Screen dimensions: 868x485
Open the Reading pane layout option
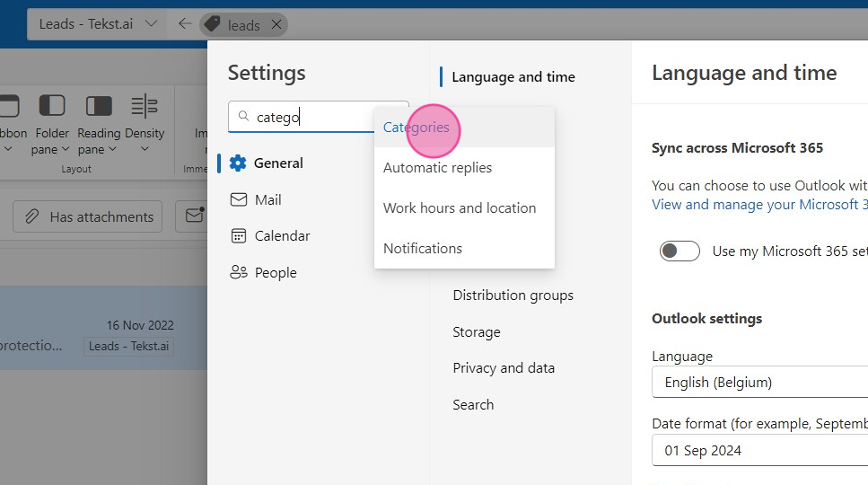coord(99,124)
